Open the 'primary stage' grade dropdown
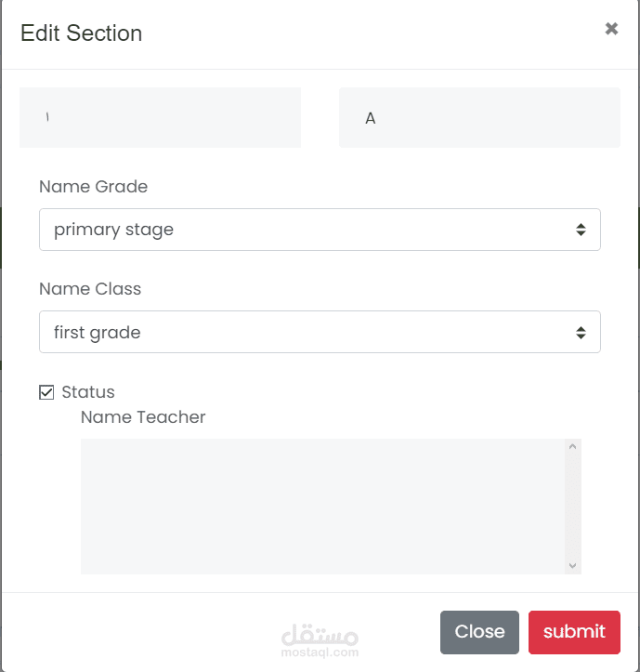This screenshot has height=672, width=640. click(307, 230)
